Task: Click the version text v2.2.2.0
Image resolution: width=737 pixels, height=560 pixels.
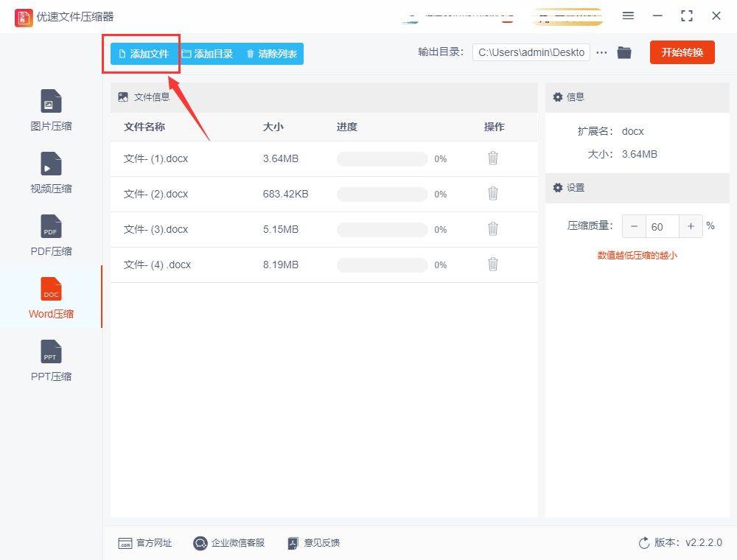Action: [x=703, y=543]
